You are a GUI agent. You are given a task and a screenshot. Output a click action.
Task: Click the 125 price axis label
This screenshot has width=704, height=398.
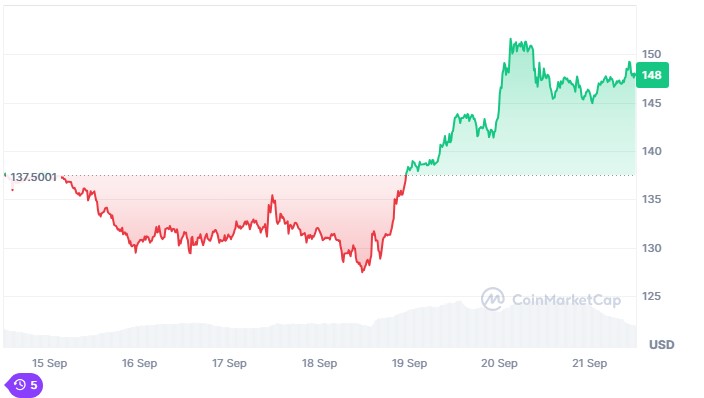click(x=651, y=296)
